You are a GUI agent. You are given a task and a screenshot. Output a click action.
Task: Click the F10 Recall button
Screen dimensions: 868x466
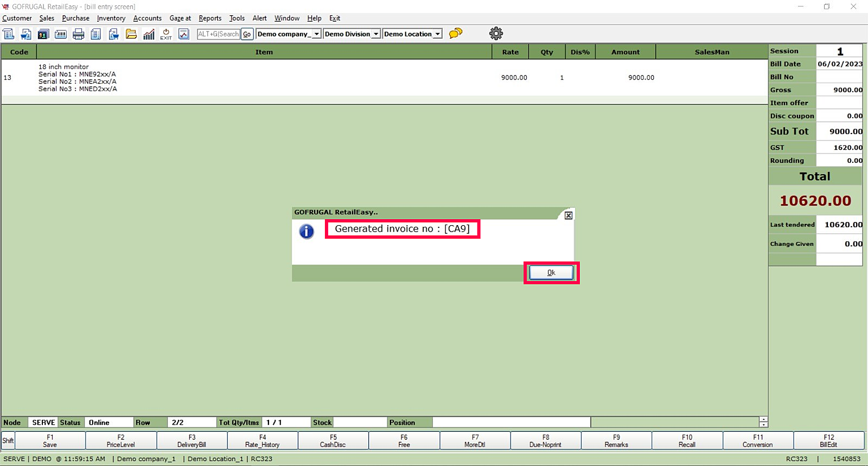[687, 441]
